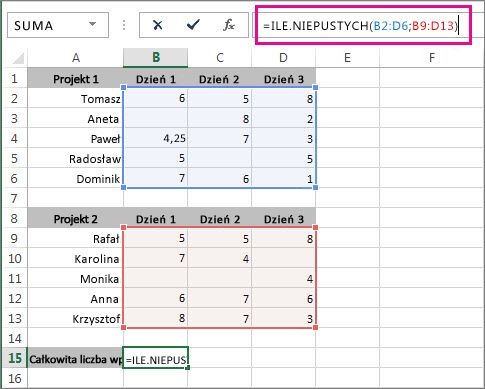The image size is (485, 389).
Task: Click the formula bar options dots handle
Action: tap(124, 25)
